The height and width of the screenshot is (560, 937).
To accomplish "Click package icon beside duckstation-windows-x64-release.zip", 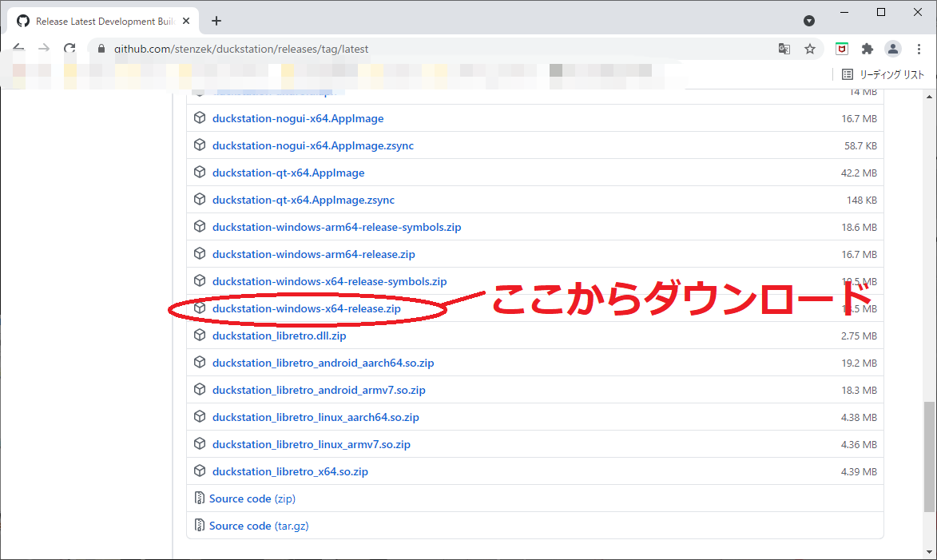I will click(x=200, y=308).
